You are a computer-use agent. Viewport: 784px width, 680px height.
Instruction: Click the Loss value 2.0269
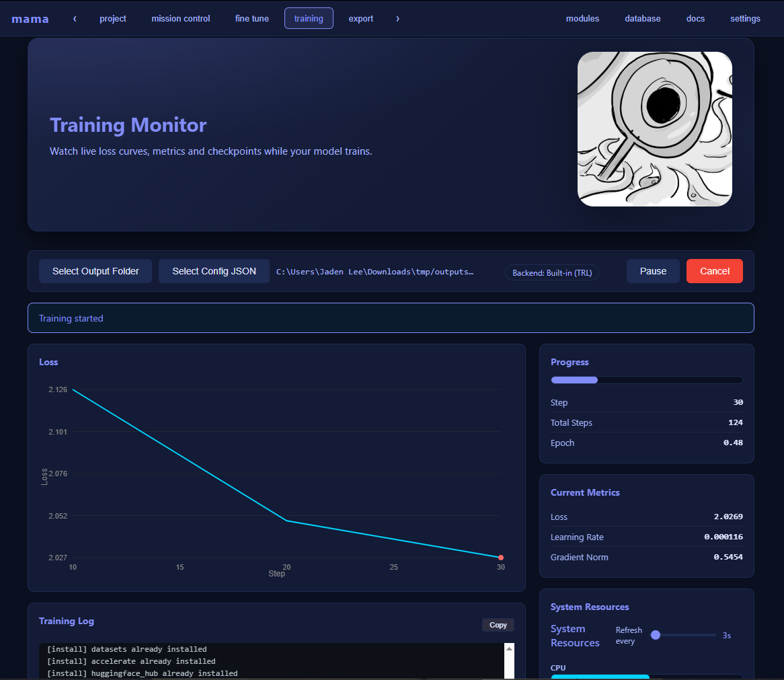[x=728, y=517]
